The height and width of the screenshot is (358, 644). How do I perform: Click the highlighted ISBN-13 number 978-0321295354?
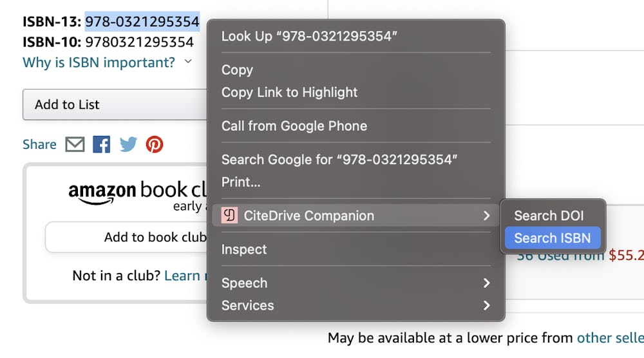(x=142, y=21)
